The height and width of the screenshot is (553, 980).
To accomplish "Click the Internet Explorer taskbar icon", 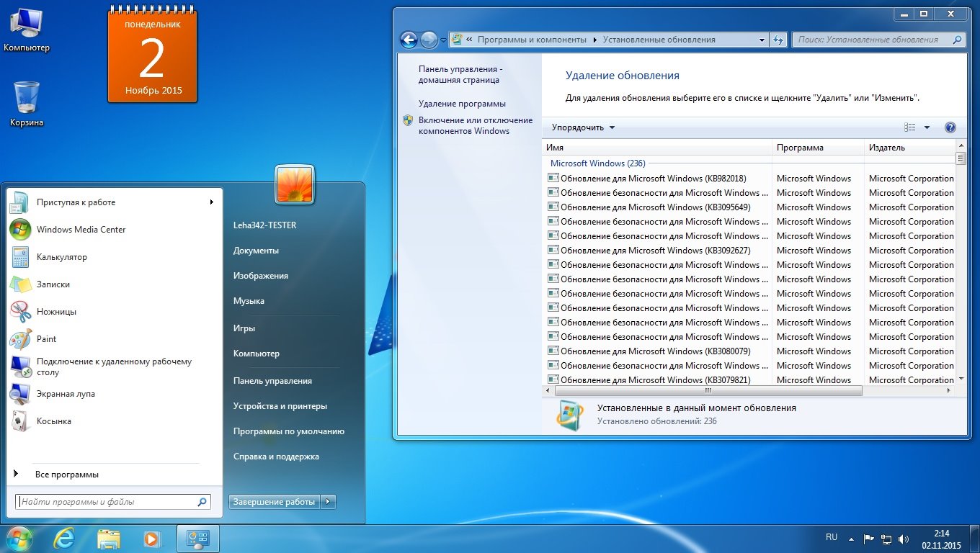I will tap(64, 539).
